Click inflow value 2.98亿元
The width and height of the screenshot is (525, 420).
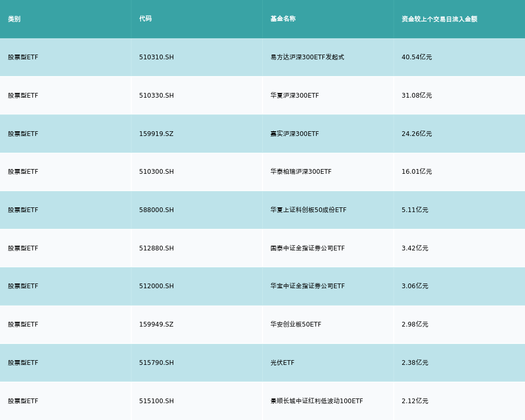click(415, 324)
